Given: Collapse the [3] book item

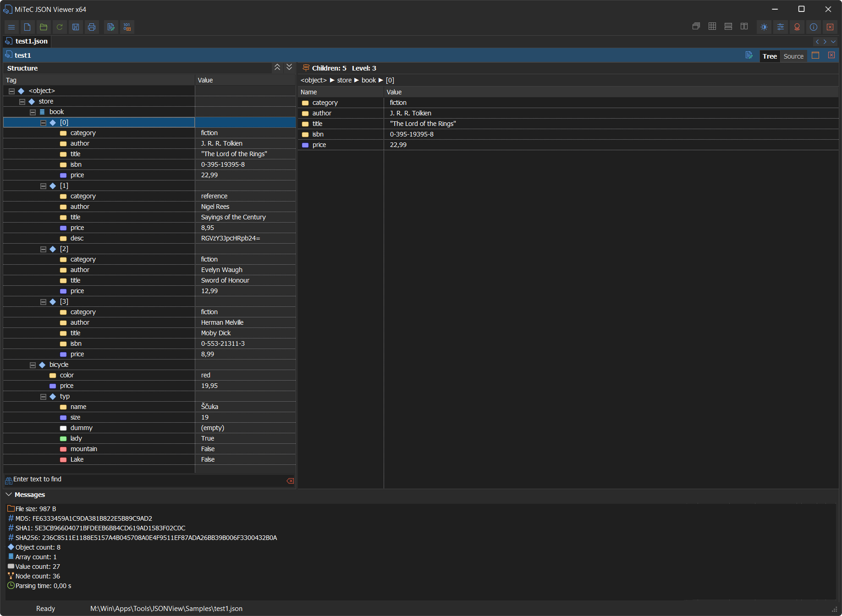Looking at the screenshot, I should pos(43,302).
